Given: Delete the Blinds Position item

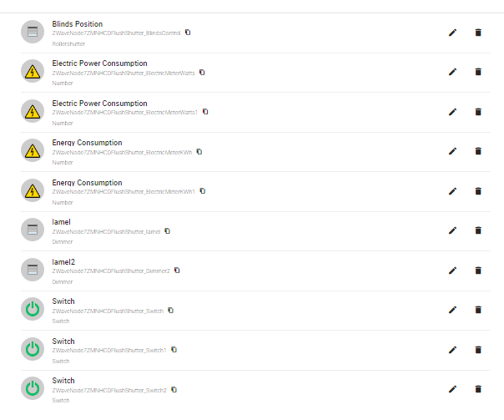Looking at the screenshot, I should [478, 33].
